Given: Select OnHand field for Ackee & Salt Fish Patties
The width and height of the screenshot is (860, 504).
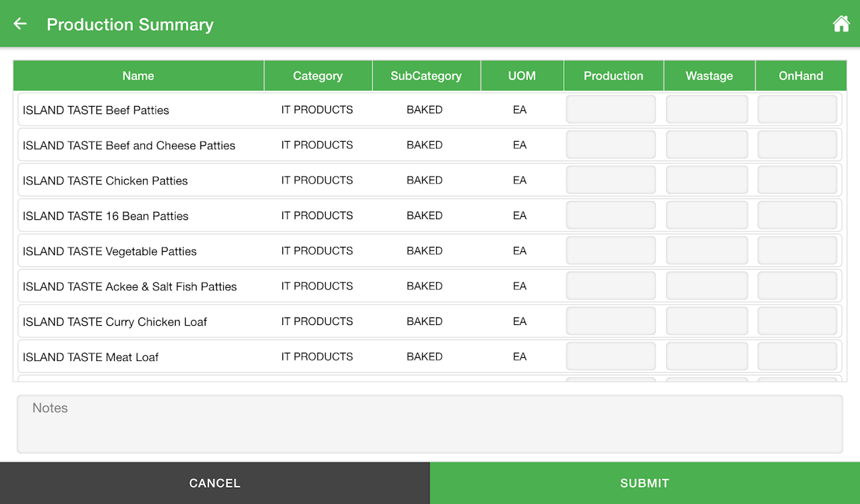Looking at the screenshot, I should point(798,286).
